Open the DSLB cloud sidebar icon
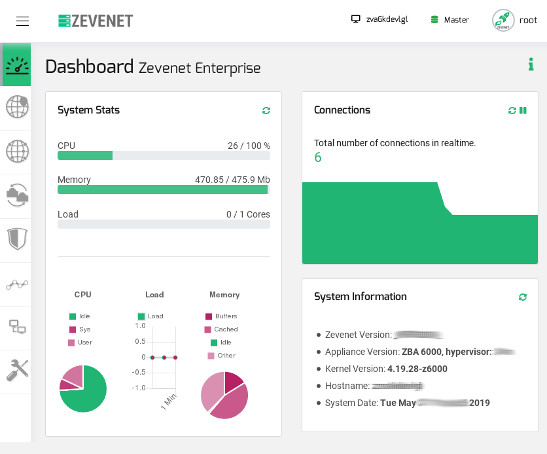This screenshot has width=547, height=454. tap(17, 195)
